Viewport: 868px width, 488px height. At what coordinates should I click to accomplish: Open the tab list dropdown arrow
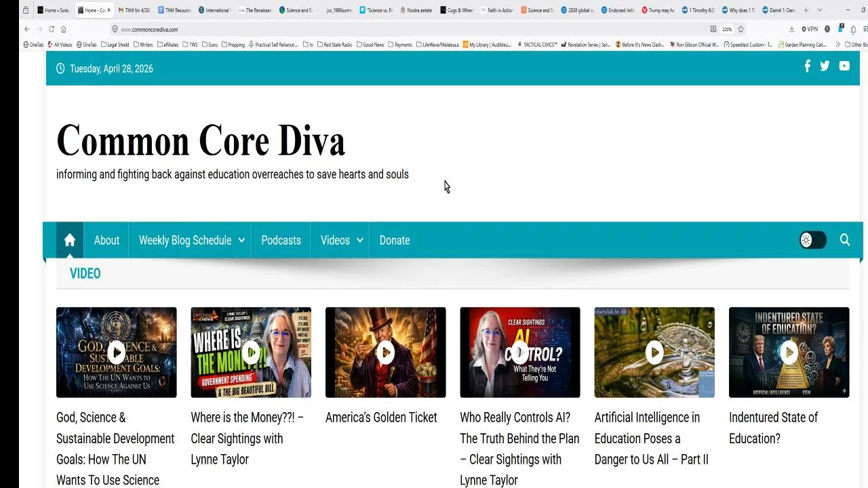pos(819,10)
